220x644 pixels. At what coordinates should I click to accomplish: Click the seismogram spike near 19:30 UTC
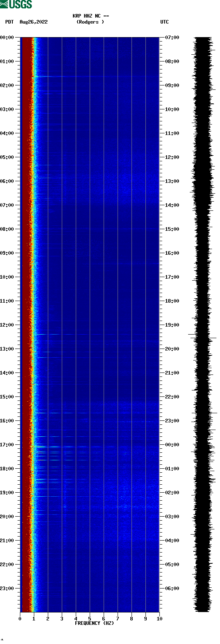202,338
